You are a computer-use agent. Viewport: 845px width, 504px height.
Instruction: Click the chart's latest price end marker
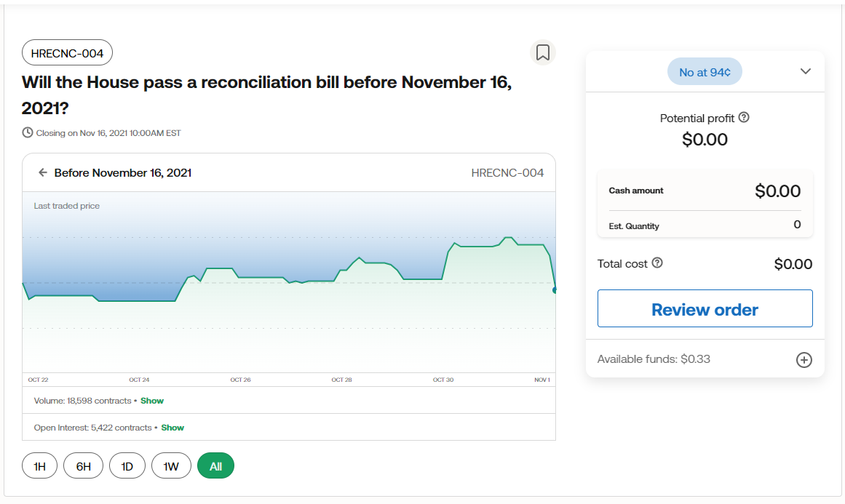pos(555,290)
